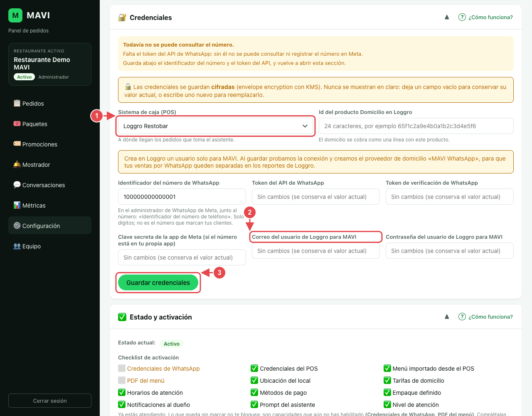Screen dimensions: 532x416
Task: Click the Equipo people icon
Action: [17, 246]
